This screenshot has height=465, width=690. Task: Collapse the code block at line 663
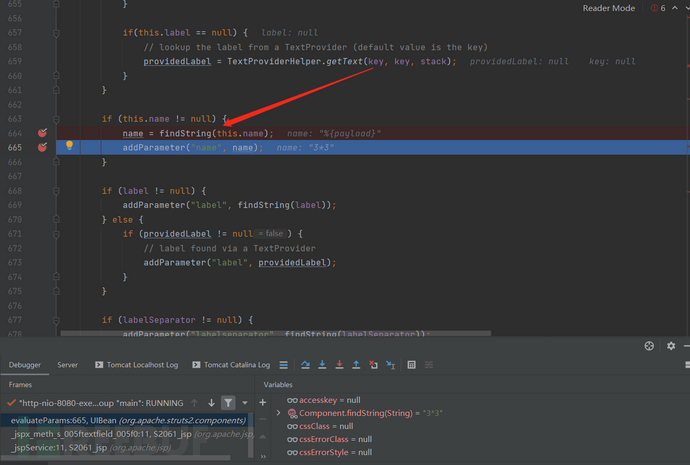(x=57, y=119)
